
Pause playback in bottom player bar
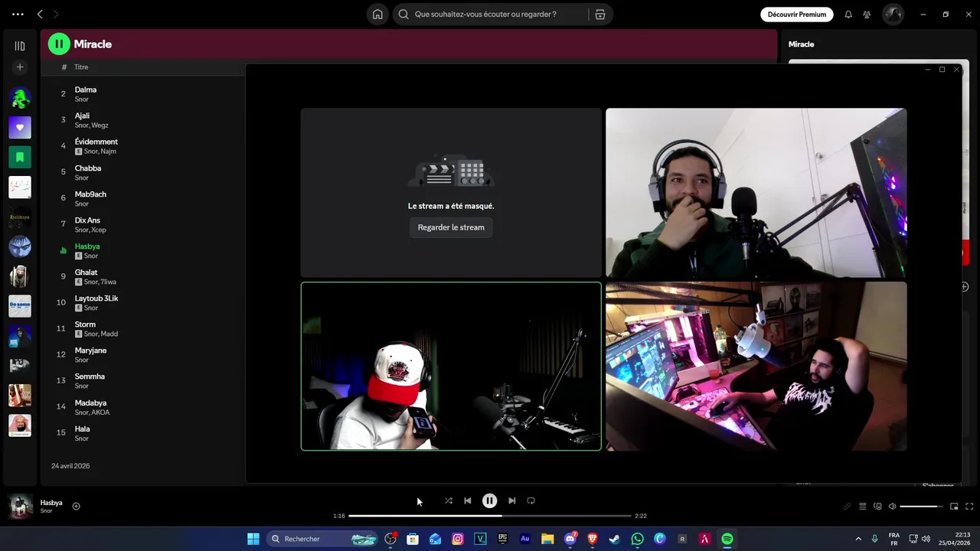point(490,500)
